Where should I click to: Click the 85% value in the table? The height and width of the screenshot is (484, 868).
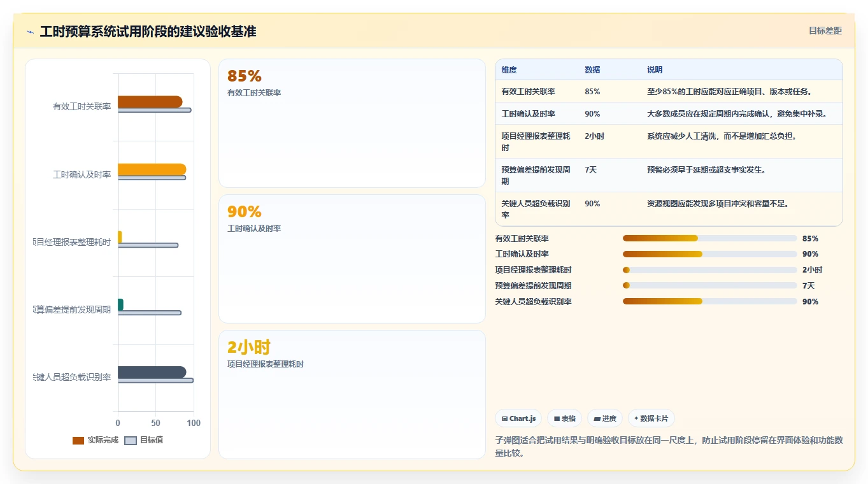[x=592, y=92]
